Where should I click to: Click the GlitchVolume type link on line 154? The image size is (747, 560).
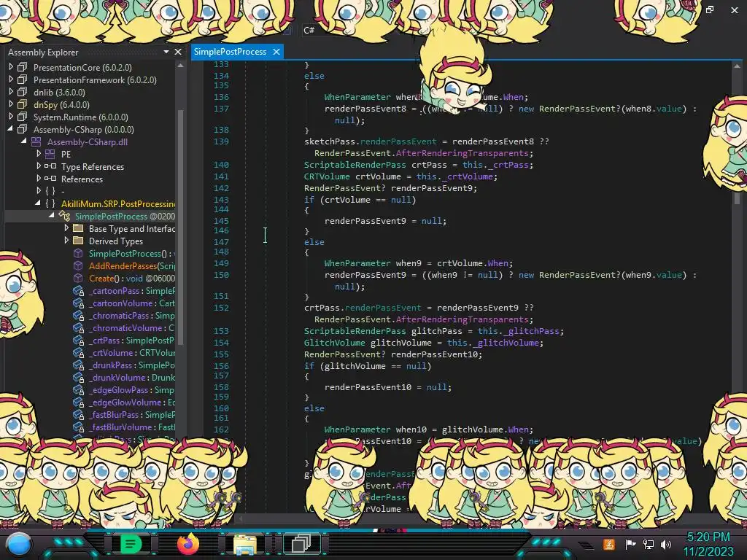click(x=334, y=343)
